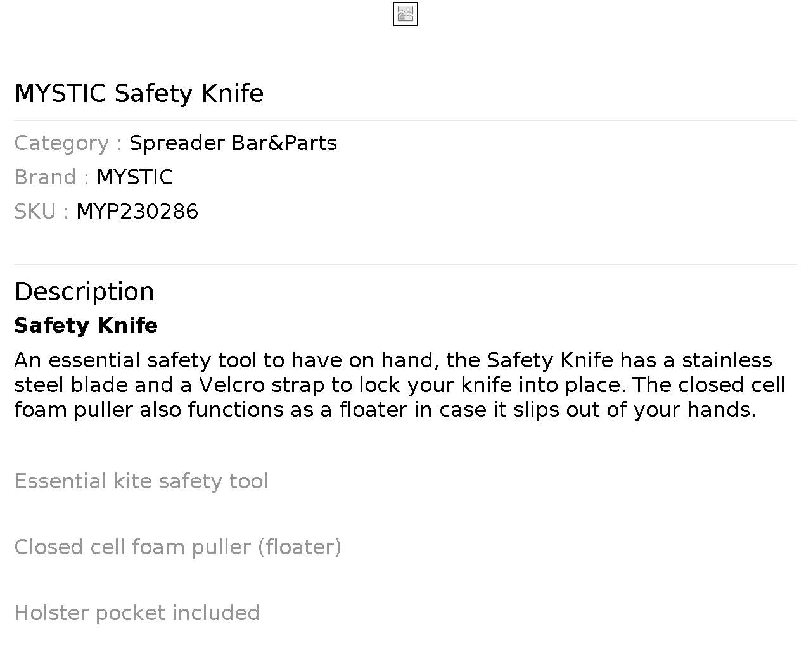Select the SKU value MYP230286
This screenshot has height=672, width=811.
pyautogui.click(x=137, y=212)
